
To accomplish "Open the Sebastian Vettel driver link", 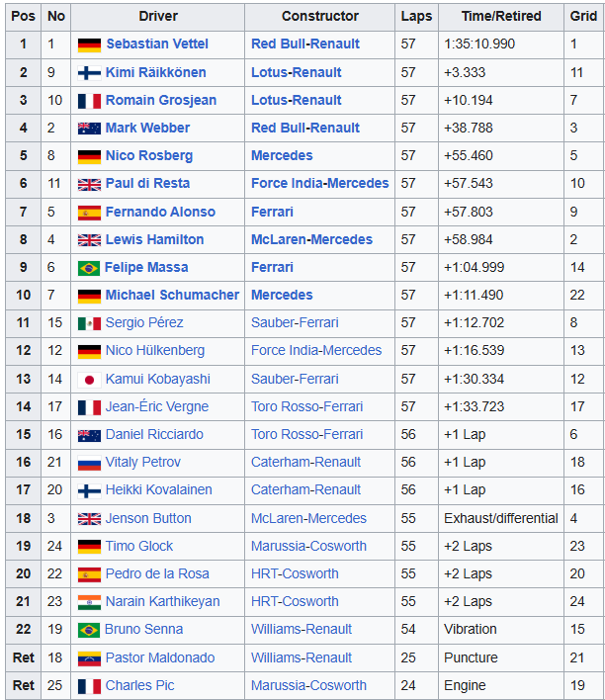I will [157, 44].
